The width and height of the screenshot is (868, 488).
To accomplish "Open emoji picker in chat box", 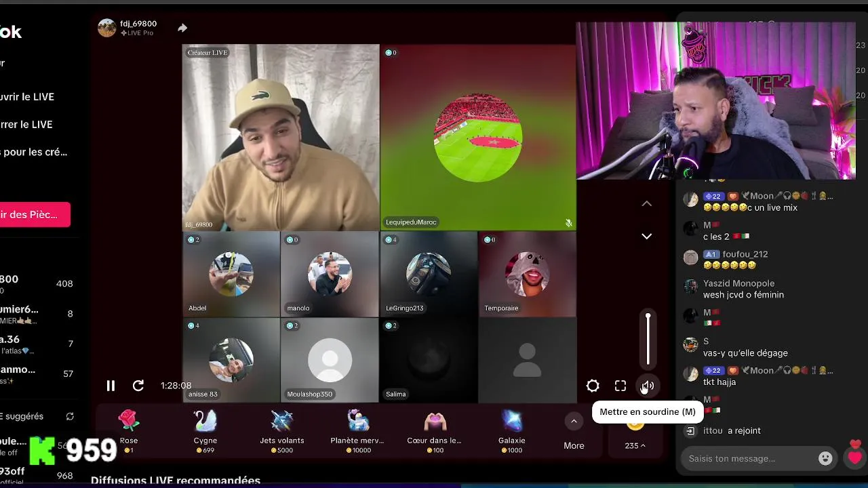I will pyautogui.click(x=825, y=458).
